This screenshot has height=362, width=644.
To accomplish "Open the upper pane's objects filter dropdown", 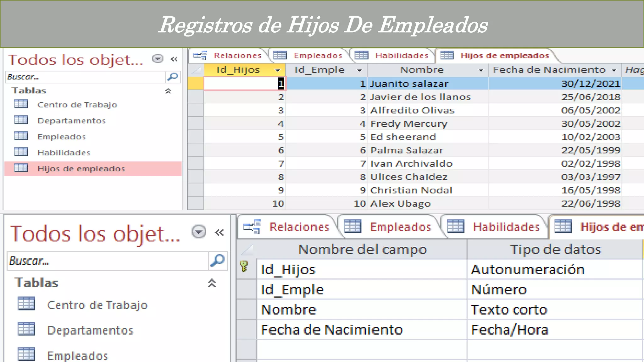I will click(158, 59).
